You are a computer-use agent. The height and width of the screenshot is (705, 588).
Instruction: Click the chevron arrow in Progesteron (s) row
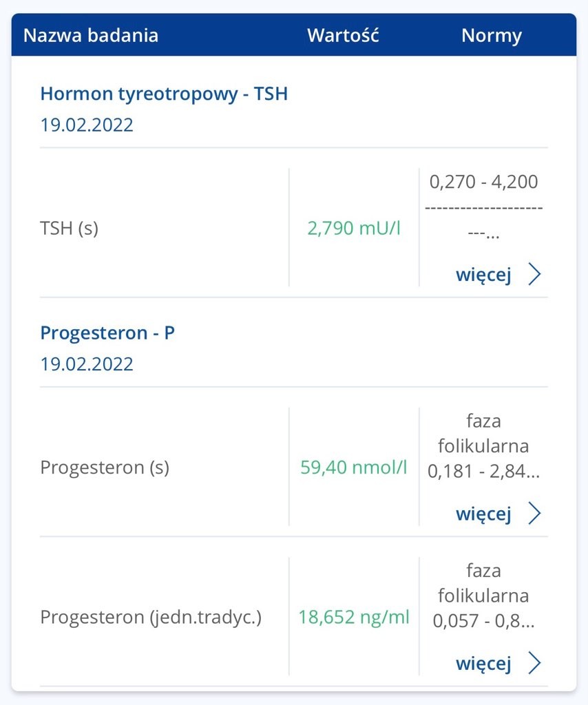535,514
